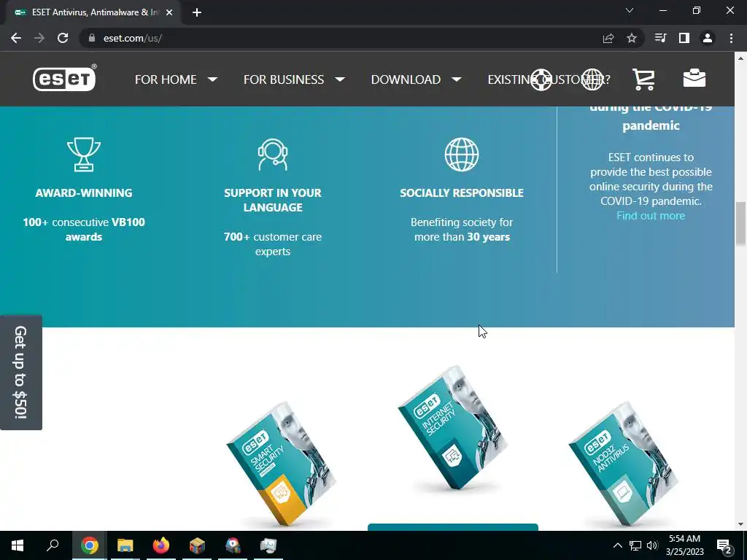The image size is (747, 560).
Task: Open the media control playlist icon
Action: pyautogui.click(x=661, y=38)
